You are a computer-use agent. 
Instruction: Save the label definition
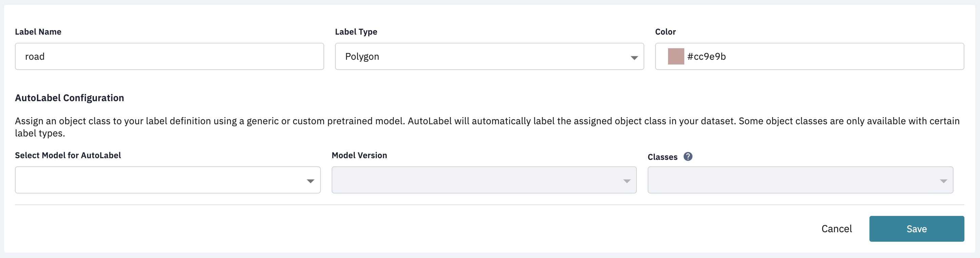coord(917,229)
